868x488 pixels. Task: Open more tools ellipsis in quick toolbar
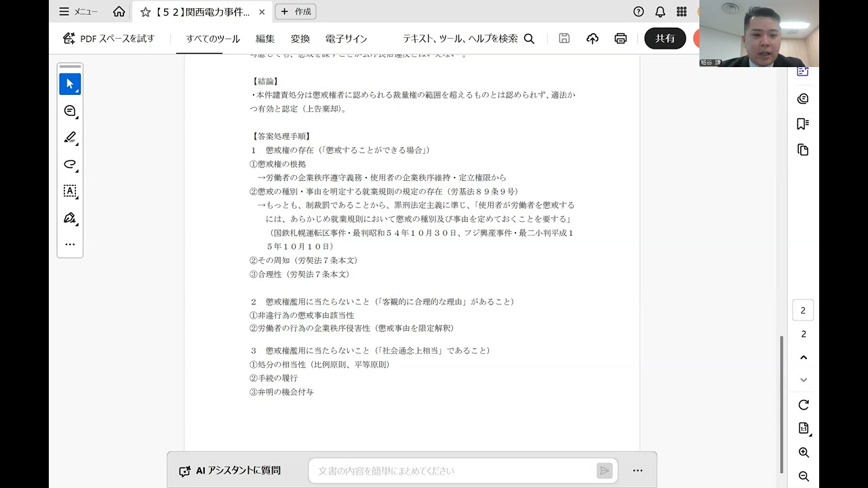(x=70, y=244)
